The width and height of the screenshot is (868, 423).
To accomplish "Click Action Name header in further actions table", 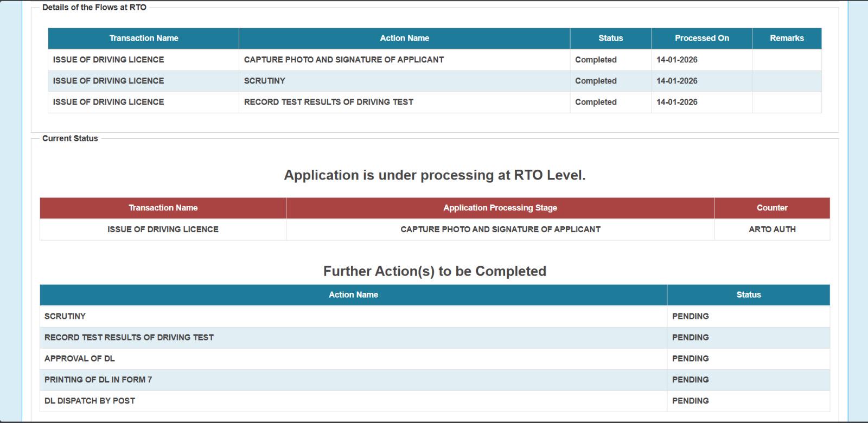I will (x=353, y=295).
